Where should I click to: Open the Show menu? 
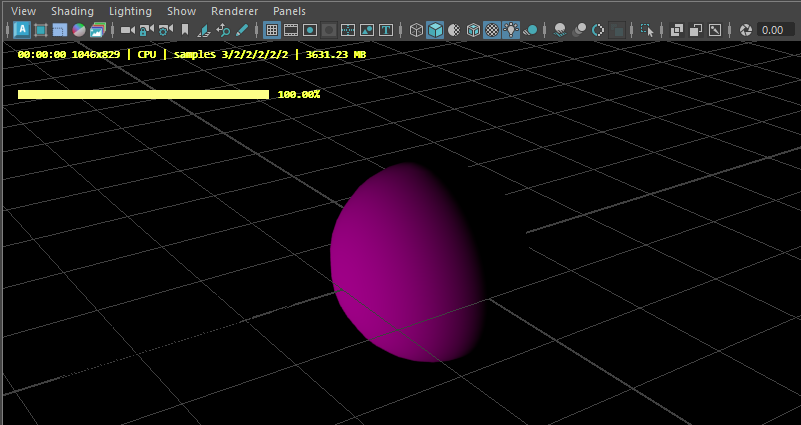point(181,11)
